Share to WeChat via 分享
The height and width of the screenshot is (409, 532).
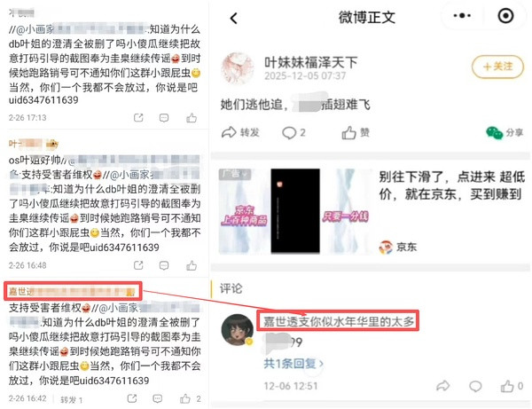505,133
